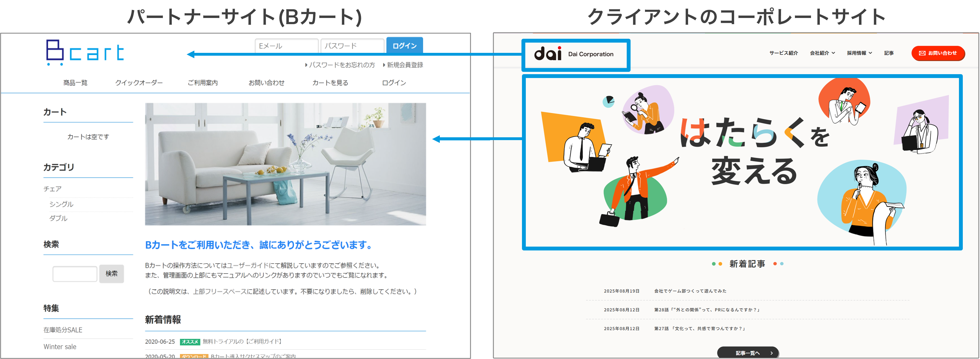The width and height of the screenshot is (980, 359).
Task: Click the green オススメ tag
Action: tap(189, 342)
